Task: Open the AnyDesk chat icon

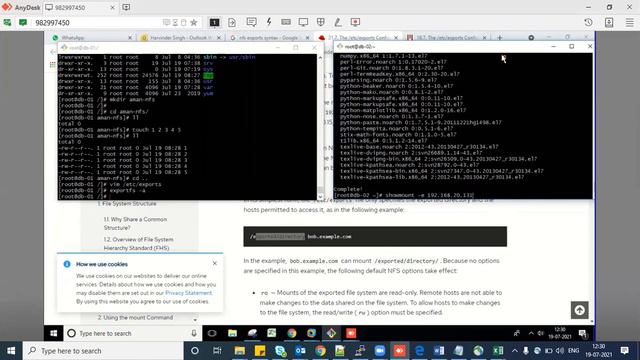Action: pos(251,22)
